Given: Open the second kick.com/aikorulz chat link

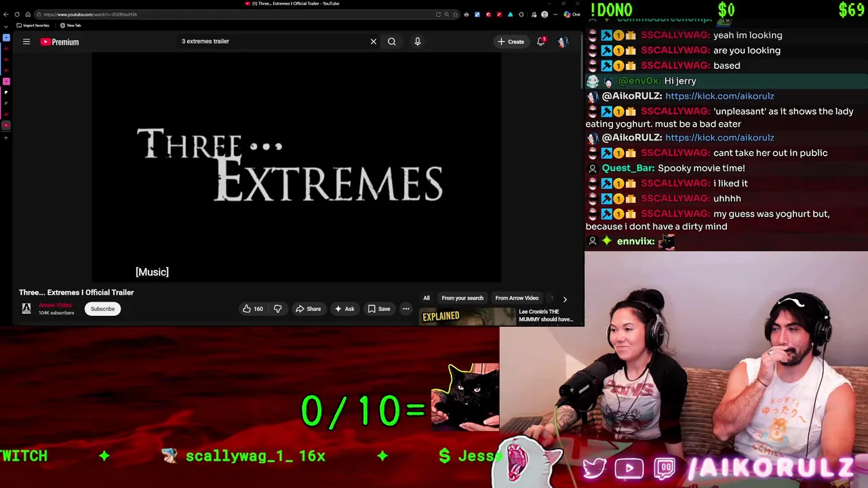Looking at the screenshot, I should pyautogui.click(x=719, y=138).
